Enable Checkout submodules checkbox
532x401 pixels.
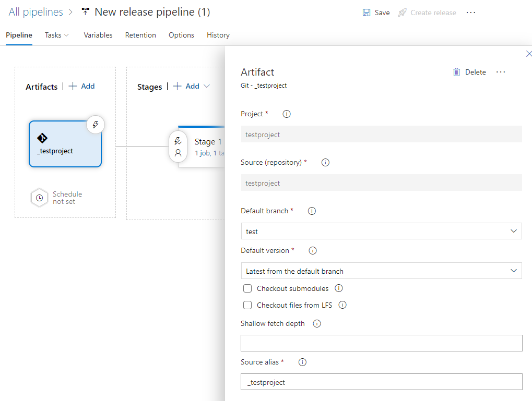coord(247,288)
